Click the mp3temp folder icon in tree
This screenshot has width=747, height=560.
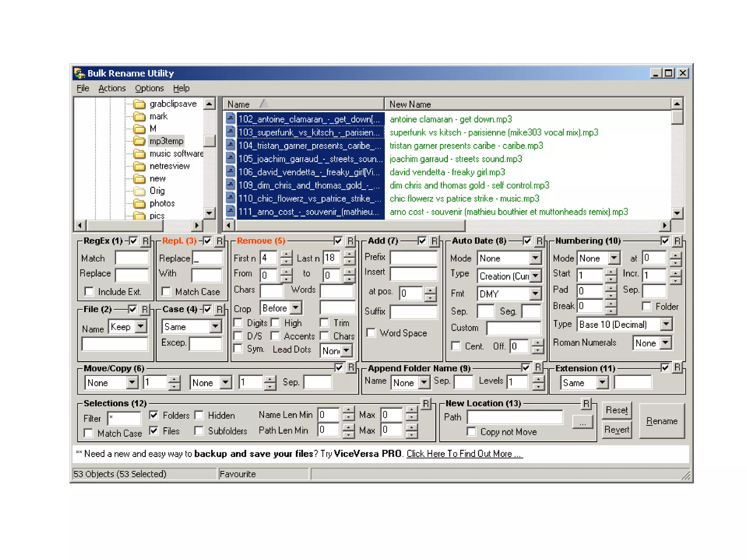coord(139,141)
